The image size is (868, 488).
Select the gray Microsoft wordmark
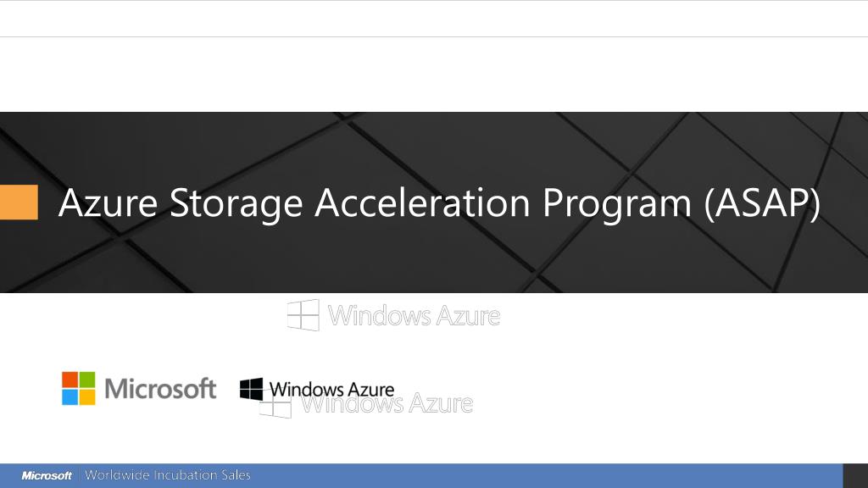tap(160, 388)
